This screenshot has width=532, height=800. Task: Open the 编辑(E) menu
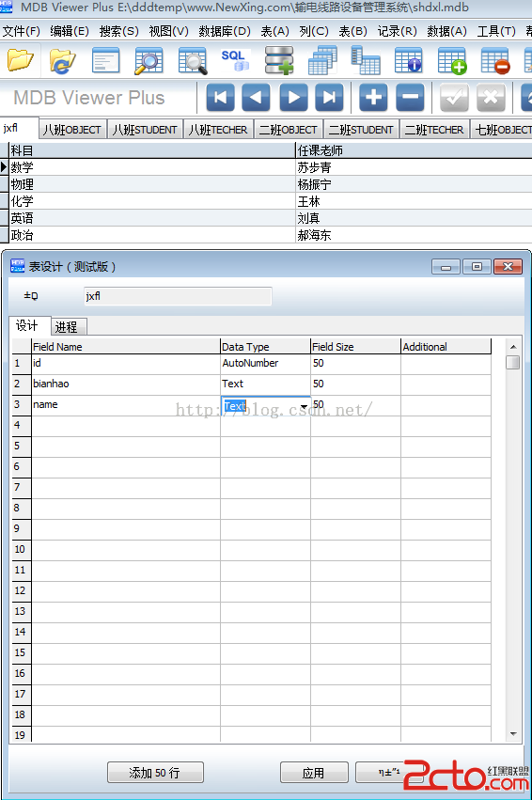pos(70,32)
